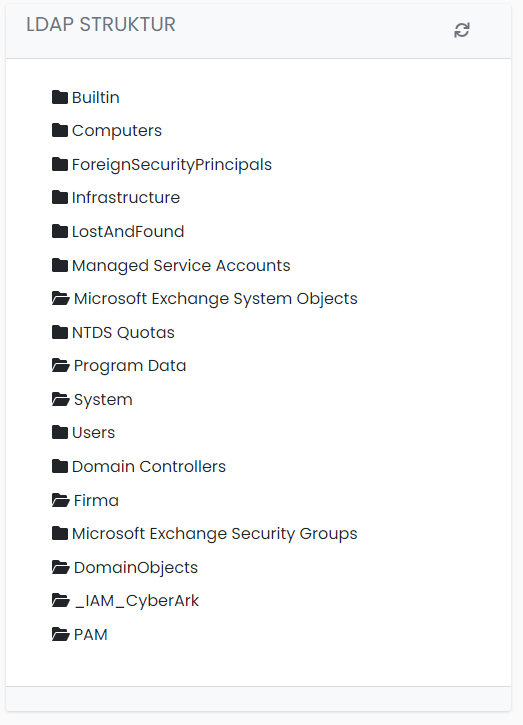523x725 pixels.
Task: Expand the Microsoft Exchange System Objects folder icon
Action: [61, 298]
